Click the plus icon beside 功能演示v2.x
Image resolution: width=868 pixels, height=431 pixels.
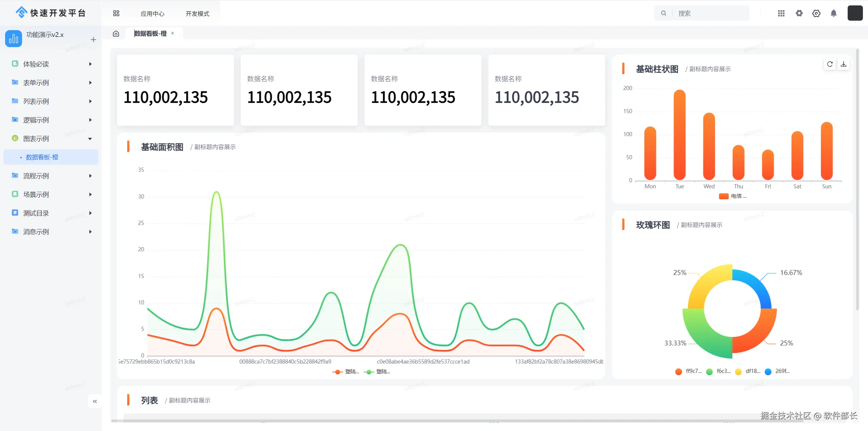pyautogui.click(x=93, y=40)
